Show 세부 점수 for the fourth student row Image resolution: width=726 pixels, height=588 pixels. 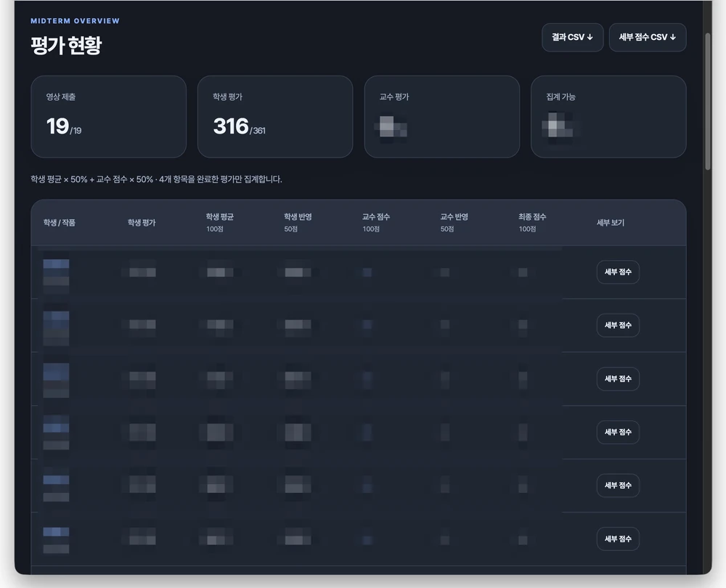(618, 433)
